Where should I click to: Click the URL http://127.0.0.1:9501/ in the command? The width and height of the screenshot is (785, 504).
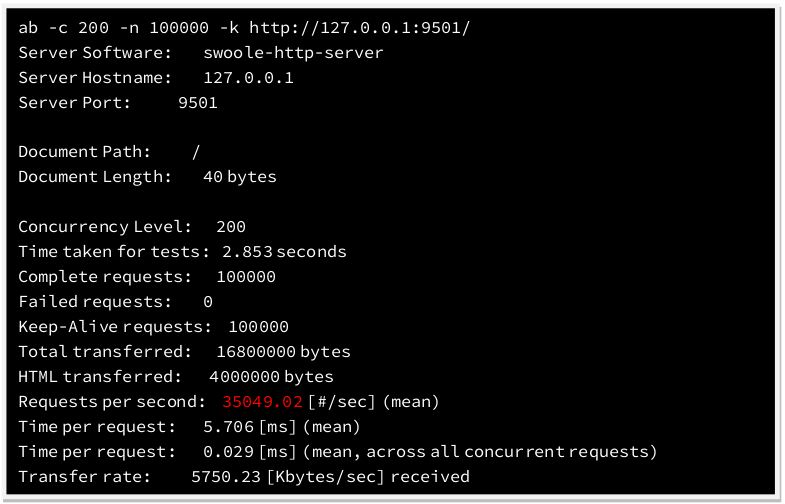[x=358, y=27]
